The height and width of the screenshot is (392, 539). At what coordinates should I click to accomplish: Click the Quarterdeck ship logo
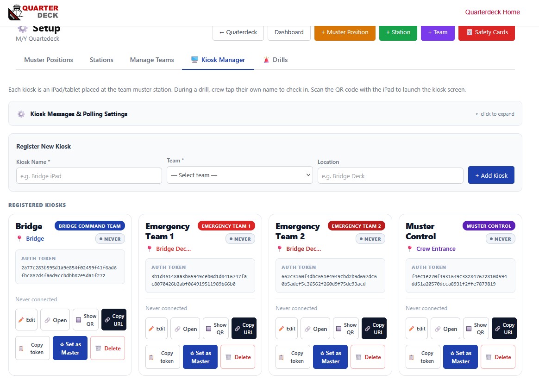click(x=33, y=12)
